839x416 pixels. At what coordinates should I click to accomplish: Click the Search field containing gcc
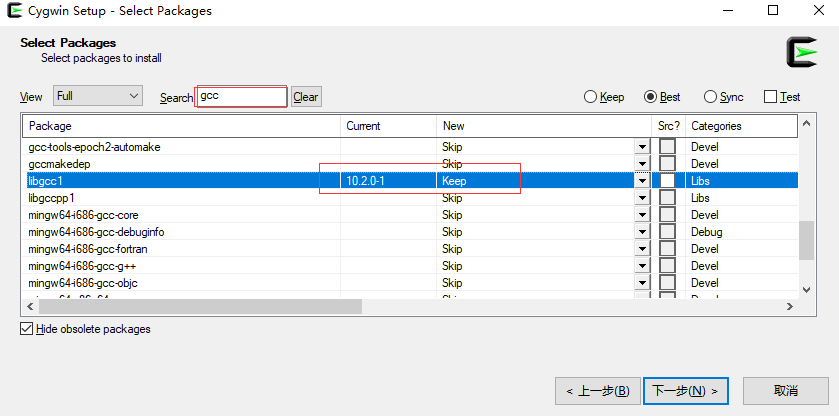click(242, 97)
